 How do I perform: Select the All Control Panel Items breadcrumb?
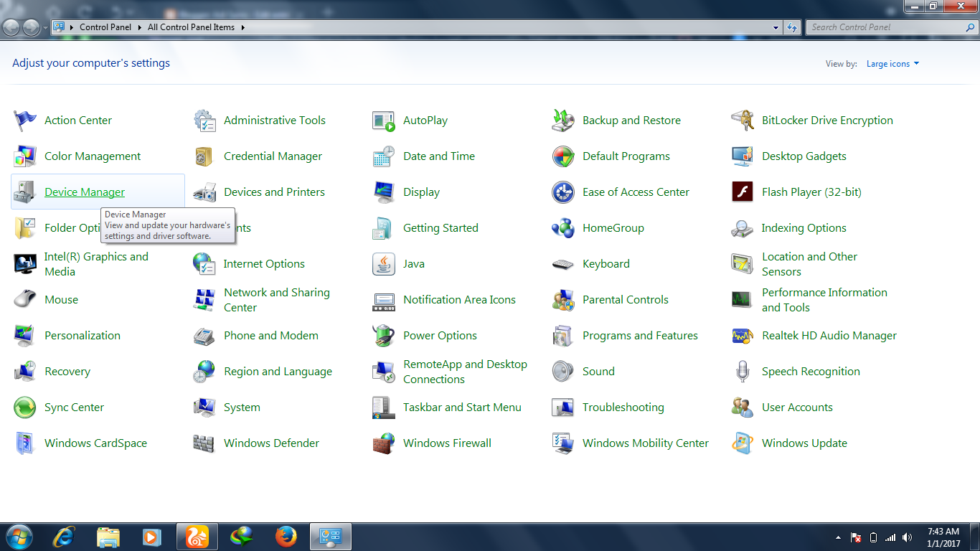pos(191,27)
